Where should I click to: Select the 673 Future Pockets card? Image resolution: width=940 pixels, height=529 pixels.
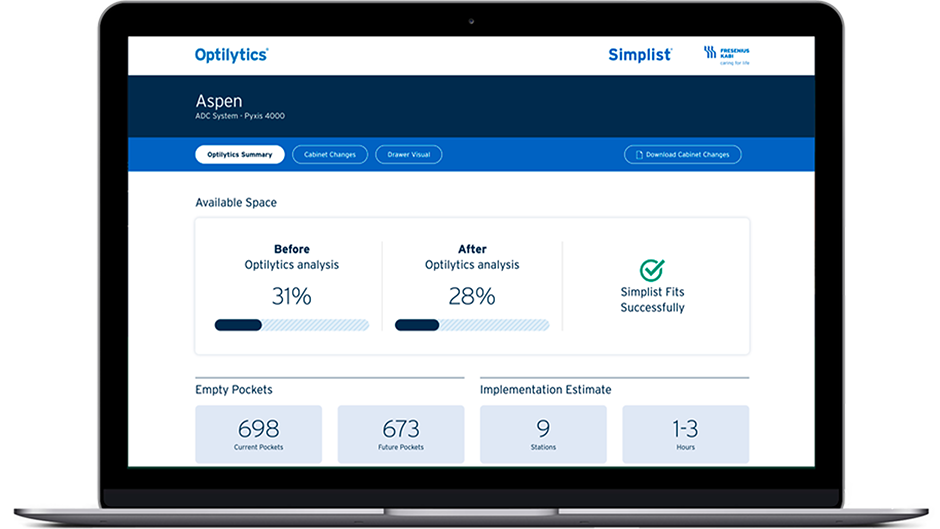400,433
